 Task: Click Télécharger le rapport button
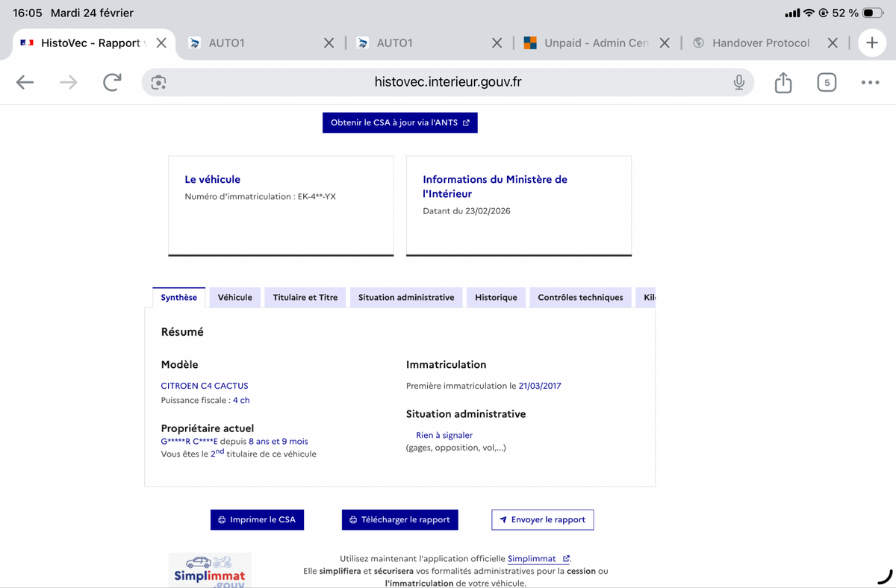pos(399,520)
